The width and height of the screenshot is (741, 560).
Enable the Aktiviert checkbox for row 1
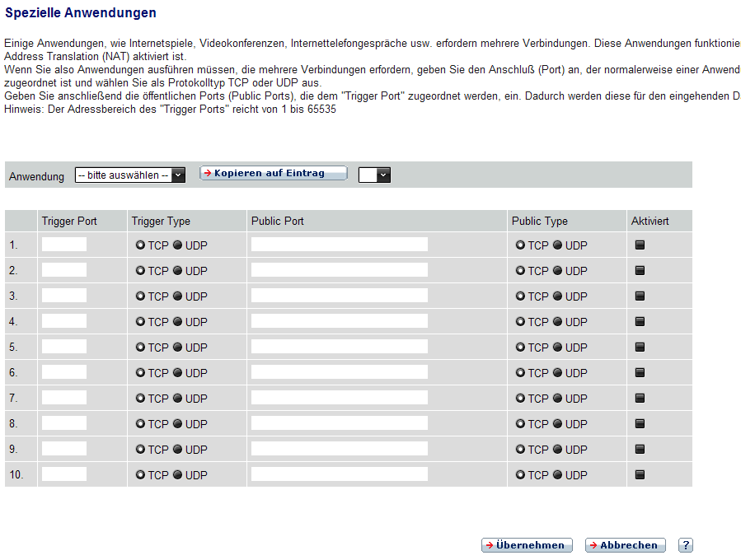point(640,245)
